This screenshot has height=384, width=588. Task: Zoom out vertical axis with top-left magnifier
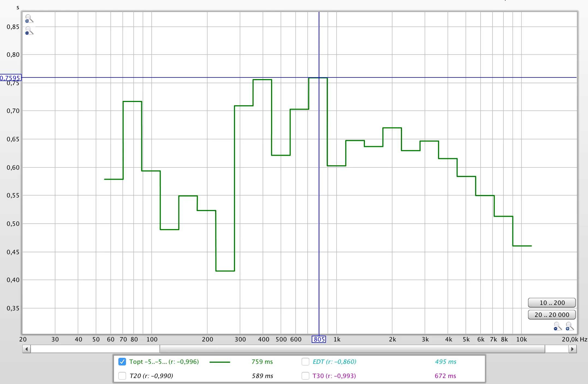[29, 31]
